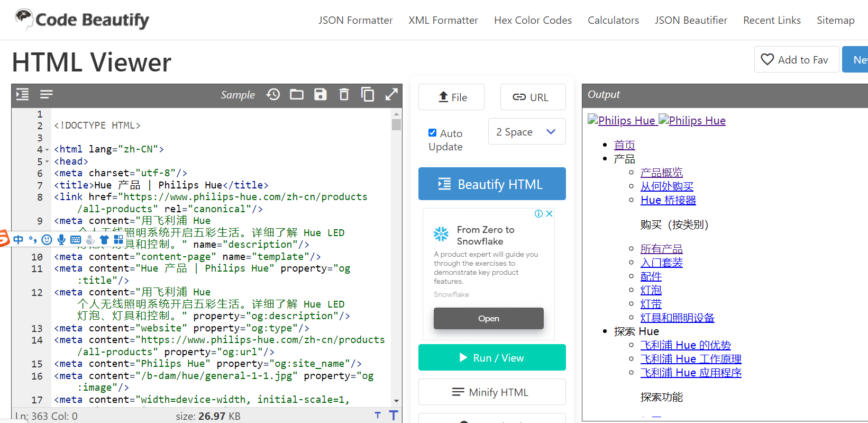Click the Hue 桥接器 link in output
The width and height of the screenshot is (868, 423).
tap(668, 200)
